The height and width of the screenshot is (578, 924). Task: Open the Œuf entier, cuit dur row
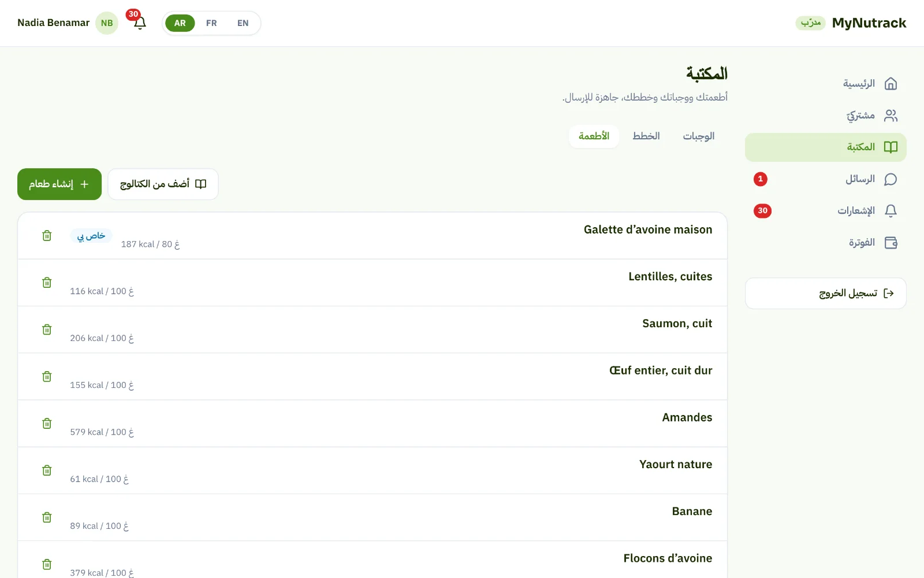tap(372, 376)
